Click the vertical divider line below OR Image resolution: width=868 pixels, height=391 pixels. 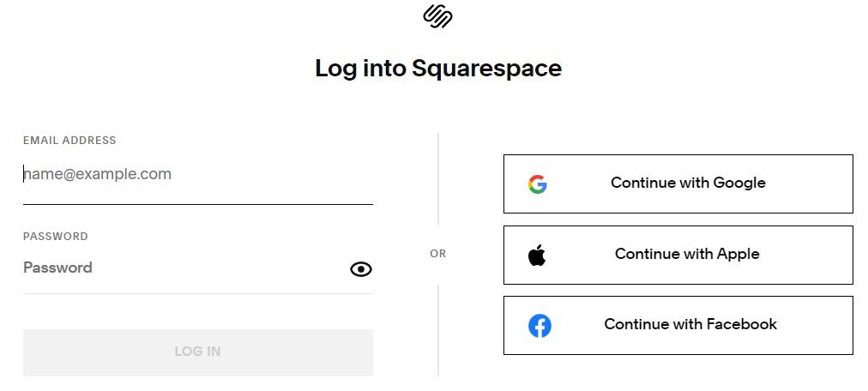[438, 330]
